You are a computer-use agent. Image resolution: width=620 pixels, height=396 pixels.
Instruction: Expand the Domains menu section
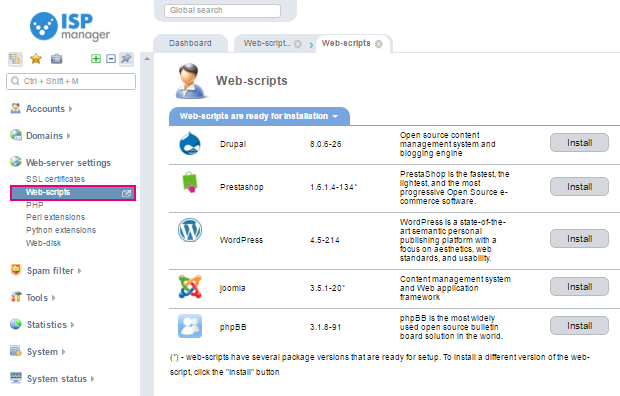48,136
